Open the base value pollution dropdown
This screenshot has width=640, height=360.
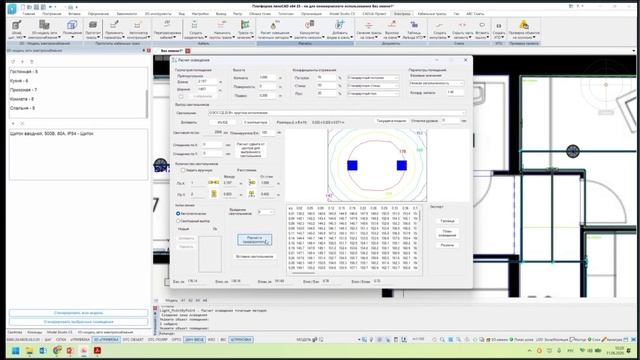coord(436,83)
